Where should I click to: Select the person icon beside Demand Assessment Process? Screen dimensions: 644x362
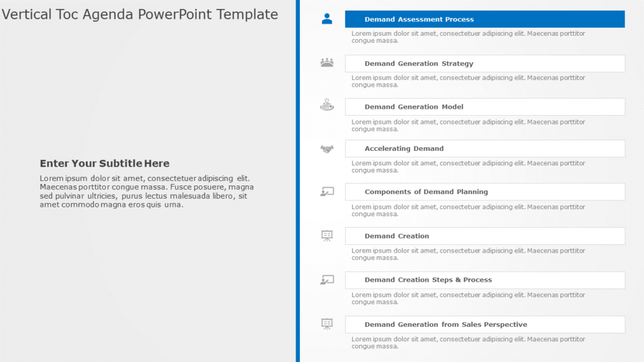[326, 18]
